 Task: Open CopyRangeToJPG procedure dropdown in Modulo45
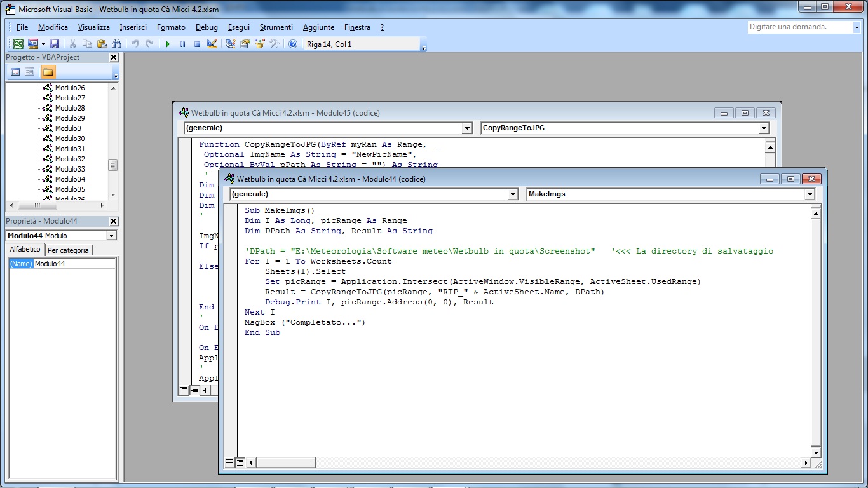pyautogui.click(x=764, y=128)
